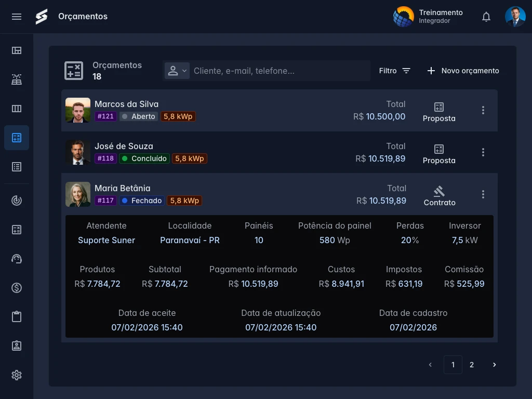
Task: Click the client search input field
Action: pos(280,71)
